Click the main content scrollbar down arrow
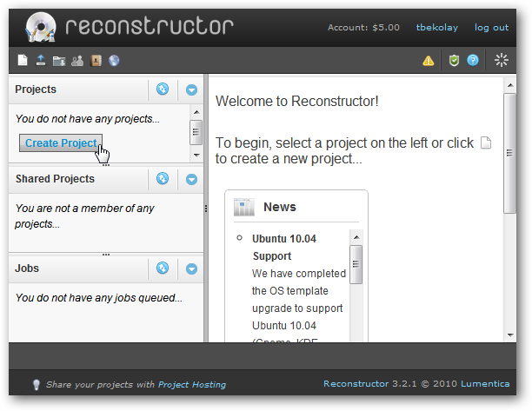532x411 pixels. [x=510, y=335]
